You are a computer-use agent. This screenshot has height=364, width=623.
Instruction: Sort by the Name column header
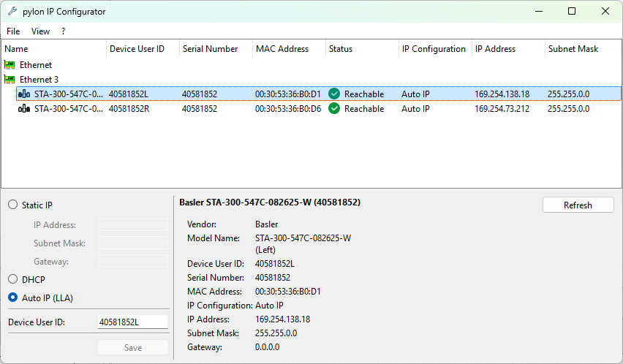click(54, 49)
